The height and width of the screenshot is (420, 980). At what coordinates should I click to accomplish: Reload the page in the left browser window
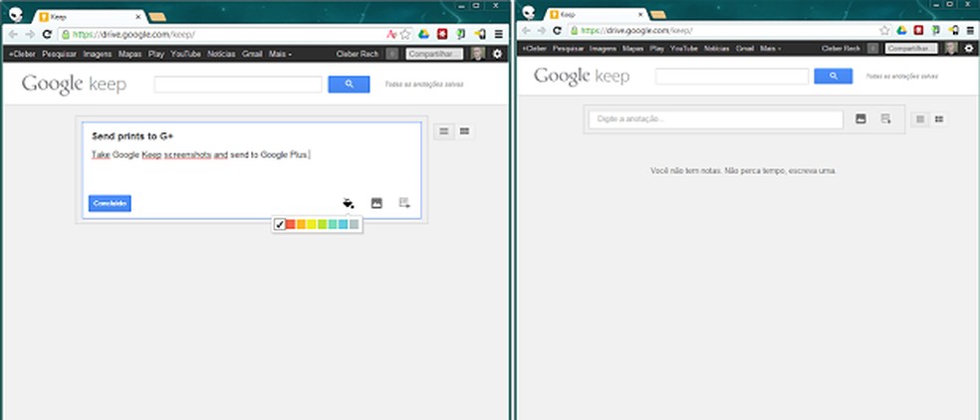46,35
